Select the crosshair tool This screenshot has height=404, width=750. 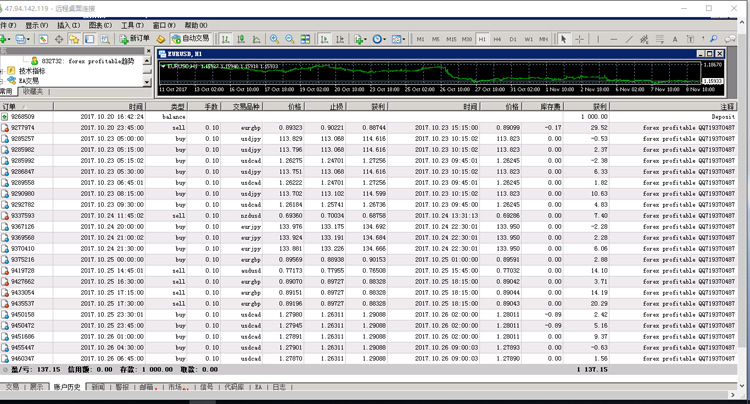click(579, 39)
